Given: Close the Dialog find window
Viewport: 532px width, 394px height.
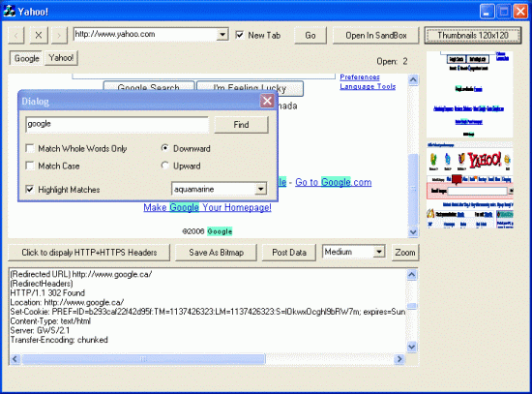Looking at the screenshot, I should pos(267,101).
